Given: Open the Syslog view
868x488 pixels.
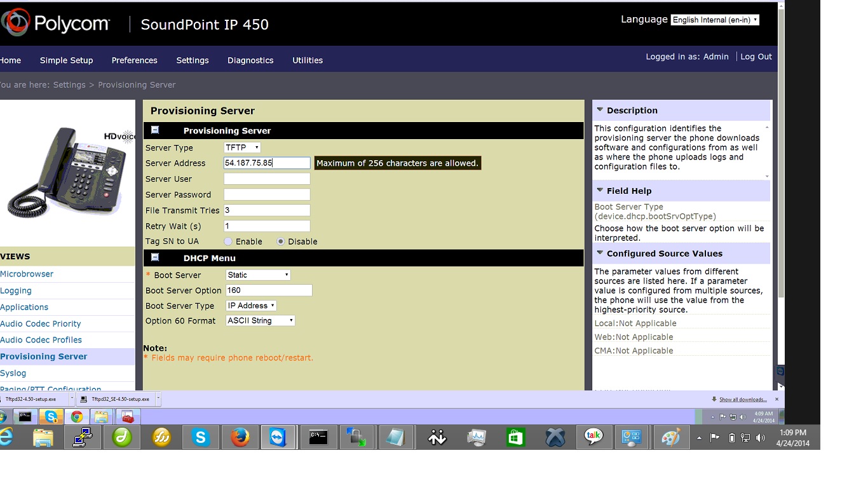Looking at the screenshot, I should 13,373.
